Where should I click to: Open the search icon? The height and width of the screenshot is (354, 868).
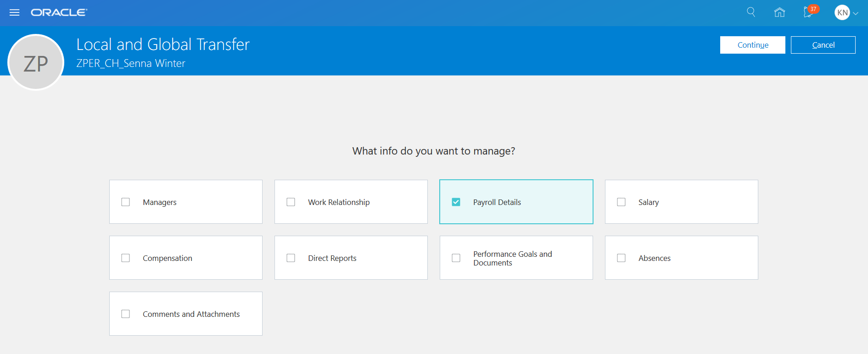(x=751, y=12)
